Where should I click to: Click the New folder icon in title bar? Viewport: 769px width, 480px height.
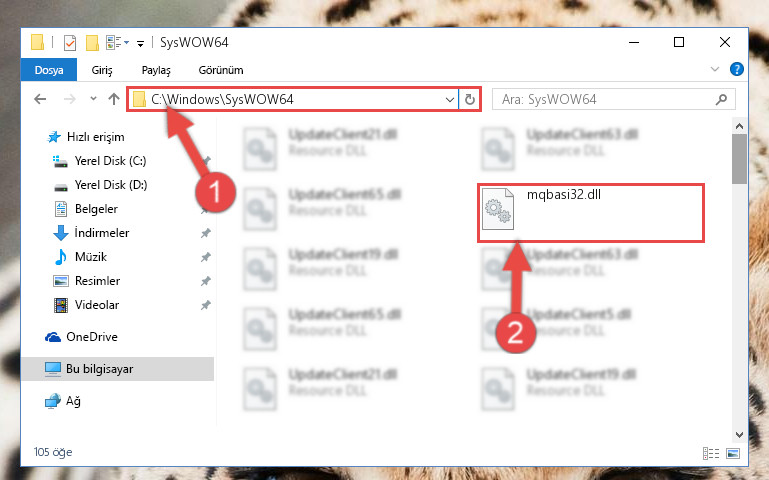[92, 43]
